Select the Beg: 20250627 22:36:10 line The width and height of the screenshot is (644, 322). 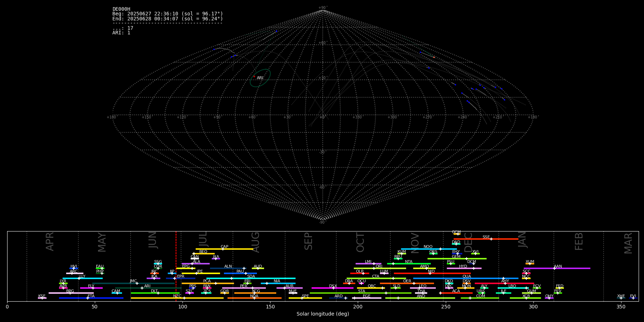(x=167, y=14)
